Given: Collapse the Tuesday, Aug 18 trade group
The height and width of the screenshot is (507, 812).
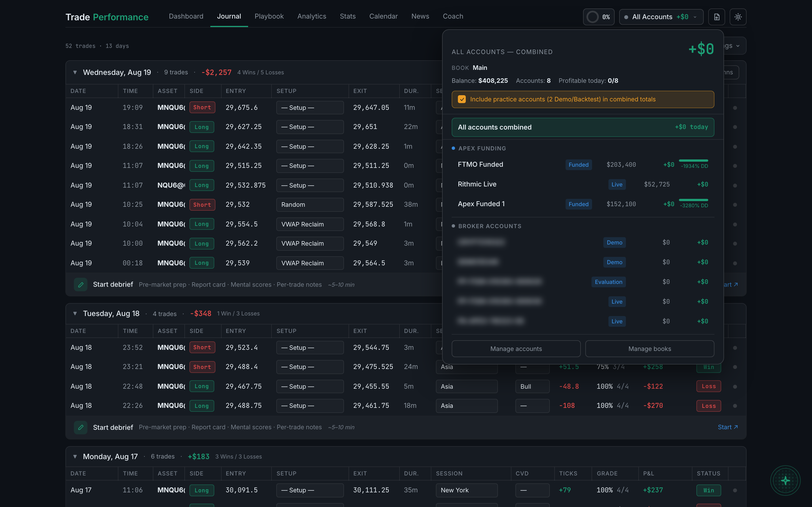Looking at the screenshot, I should tap(75, 313).
